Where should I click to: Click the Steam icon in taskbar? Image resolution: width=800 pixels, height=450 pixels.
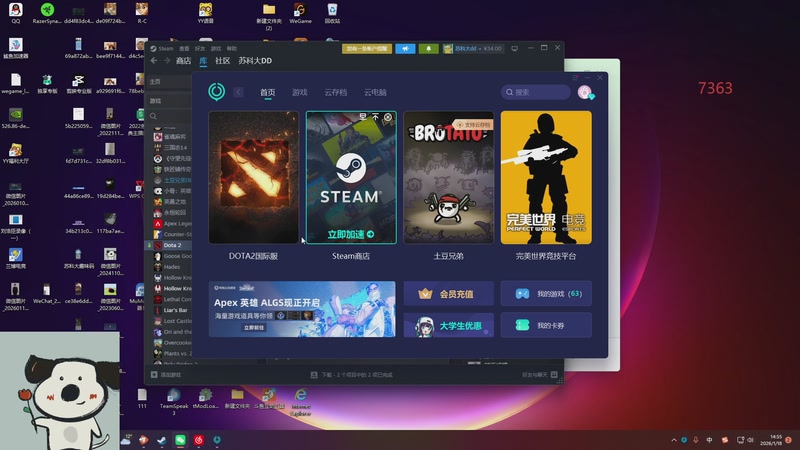tap(162, 440)
